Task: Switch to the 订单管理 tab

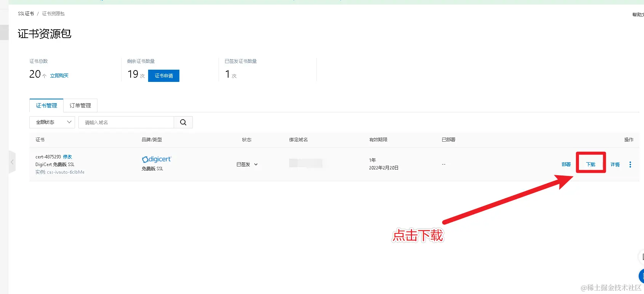Action: pos(80,105)
